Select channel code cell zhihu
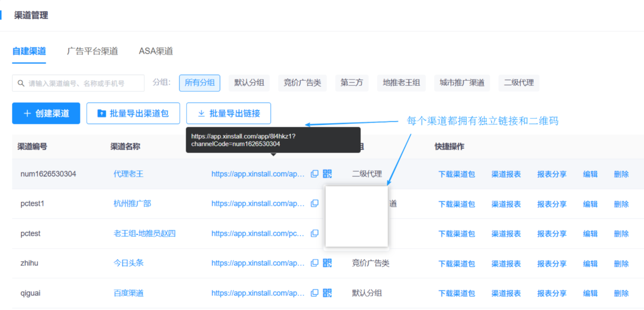Viewport: 644px width, 310px height. [29, 263]
